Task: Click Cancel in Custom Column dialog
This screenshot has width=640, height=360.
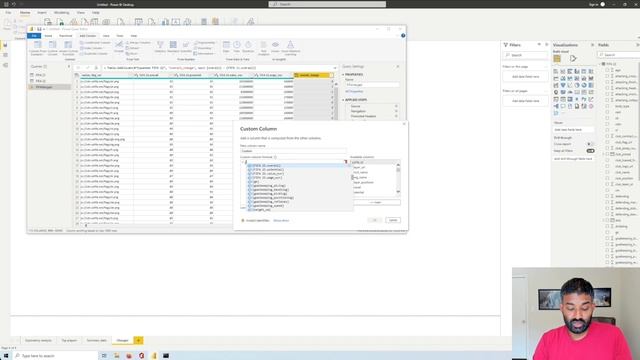Action: 393,220
